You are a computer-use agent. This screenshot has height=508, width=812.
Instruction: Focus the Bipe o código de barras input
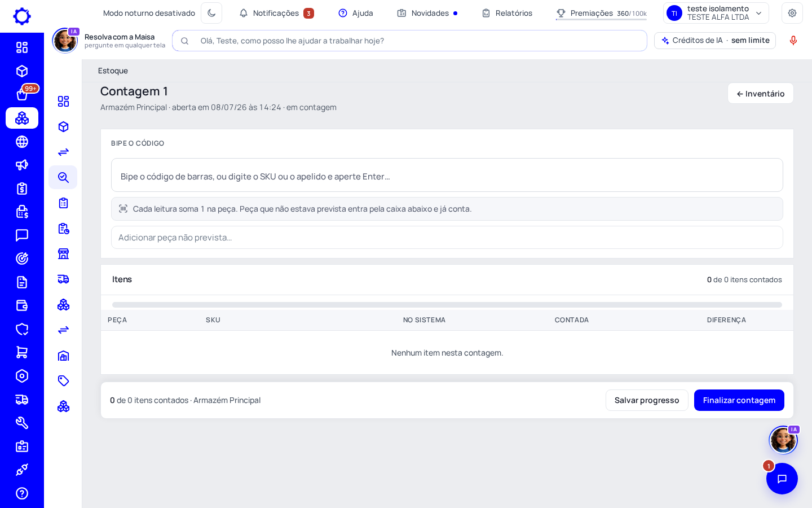447,176
